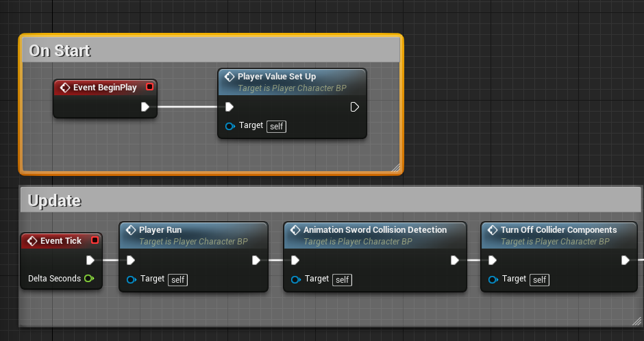This screenshot has width=644, height=341.
Task: Click Player Value Set Up output exec pin
Action: [x=355, y=107]
